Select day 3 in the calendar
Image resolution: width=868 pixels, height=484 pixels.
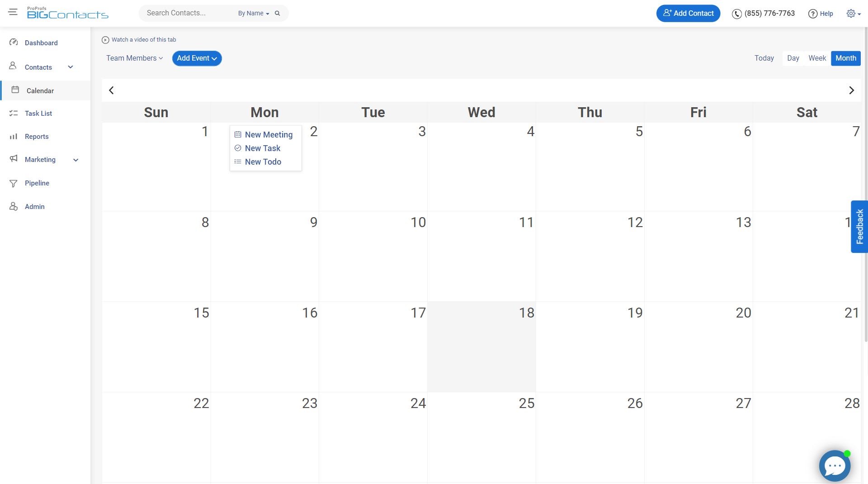(x=373, y=166)
